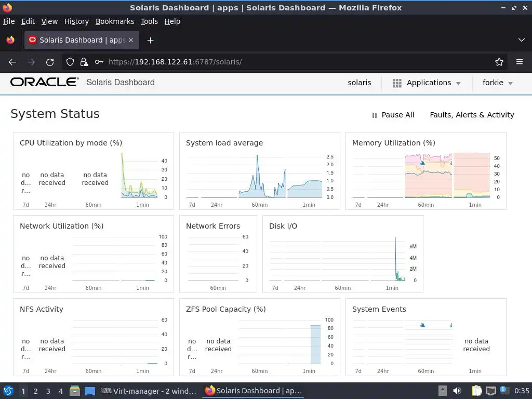This screenshot has height=399, width=532.
Task: Click the Applications grid icon
Action: 397,83
